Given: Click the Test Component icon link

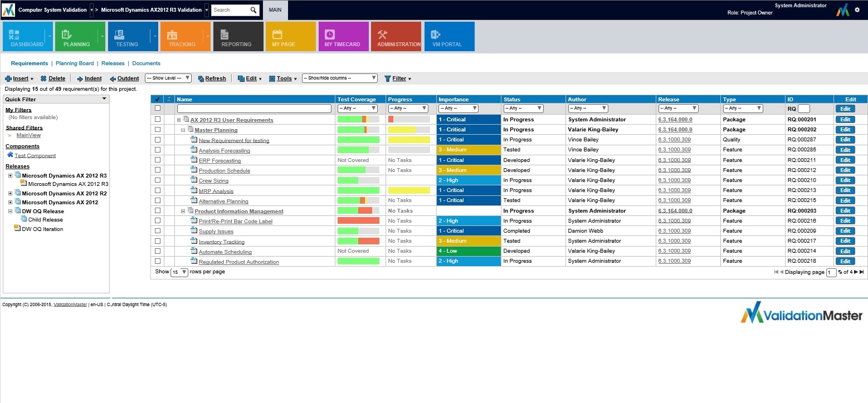Looking at the screenshot, I should [x=10, y=155].
